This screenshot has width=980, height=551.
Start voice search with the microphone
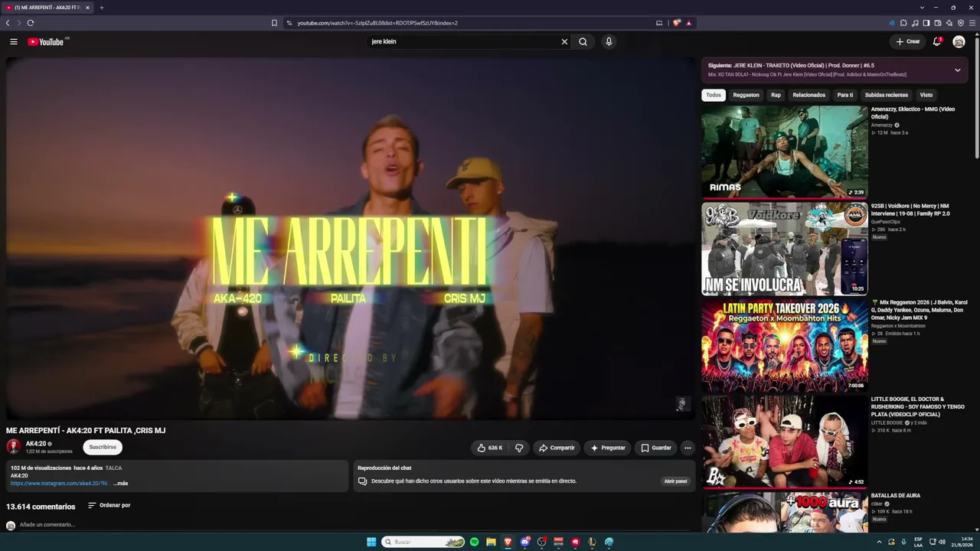(x=609, y=42)
